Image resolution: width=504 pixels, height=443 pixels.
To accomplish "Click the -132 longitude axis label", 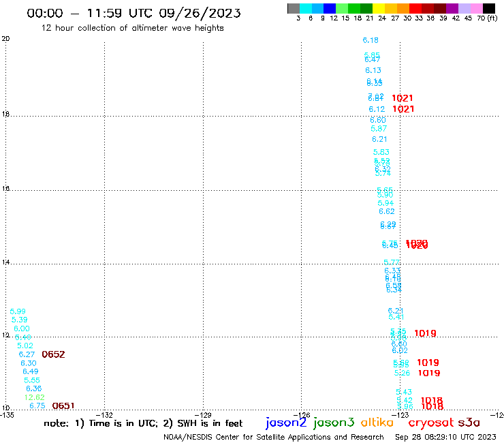I will point(104,415).
